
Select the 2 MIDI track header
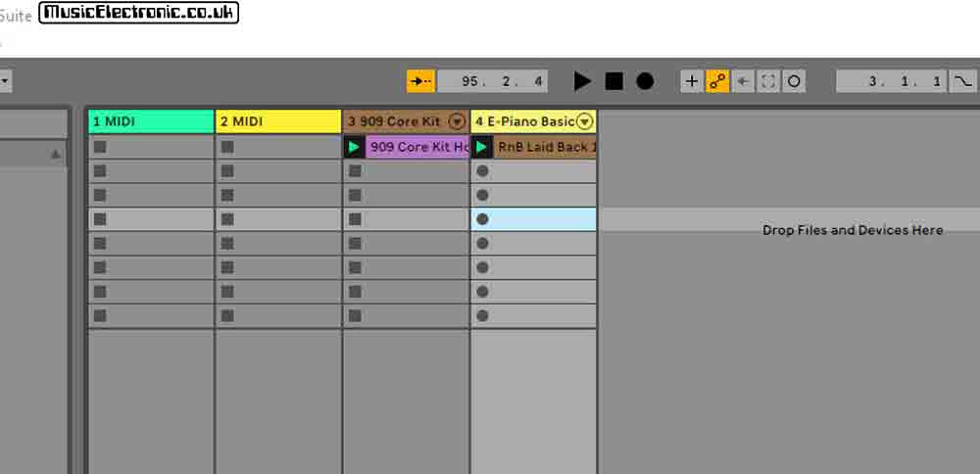point(278,121)
